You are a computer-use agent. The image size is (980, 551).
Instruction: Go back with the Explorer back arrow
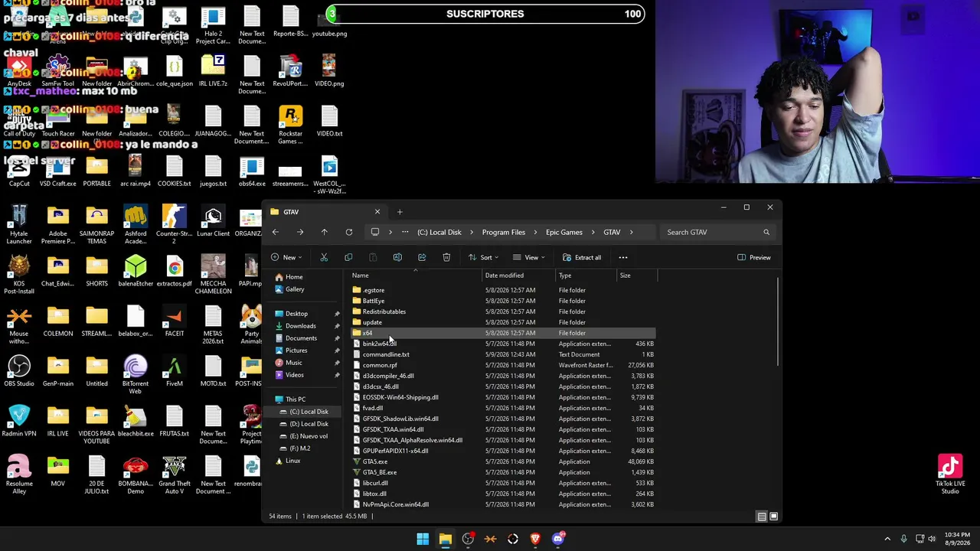276,232
